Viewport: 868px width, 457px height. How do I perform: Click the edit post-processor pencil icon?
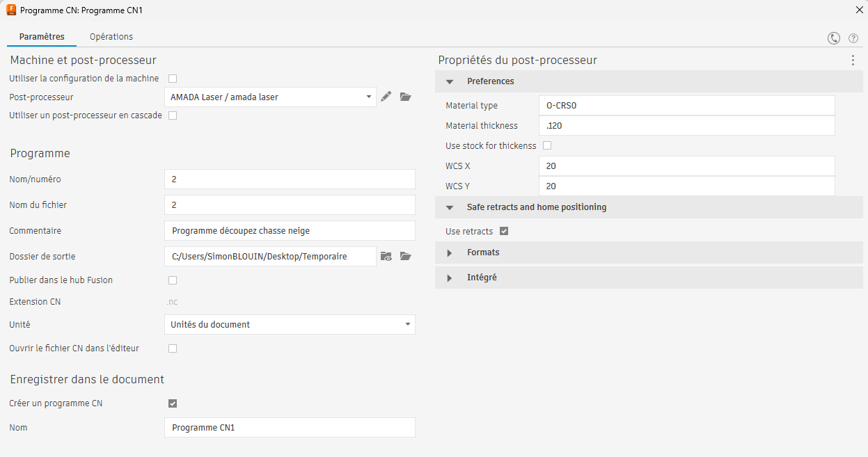386,97
